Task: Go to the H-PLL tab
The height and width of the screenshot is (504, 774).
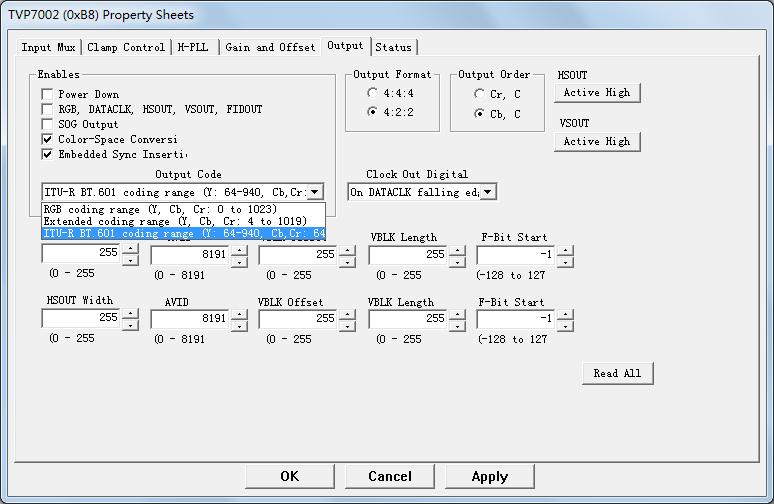Action: pos(194,47)
